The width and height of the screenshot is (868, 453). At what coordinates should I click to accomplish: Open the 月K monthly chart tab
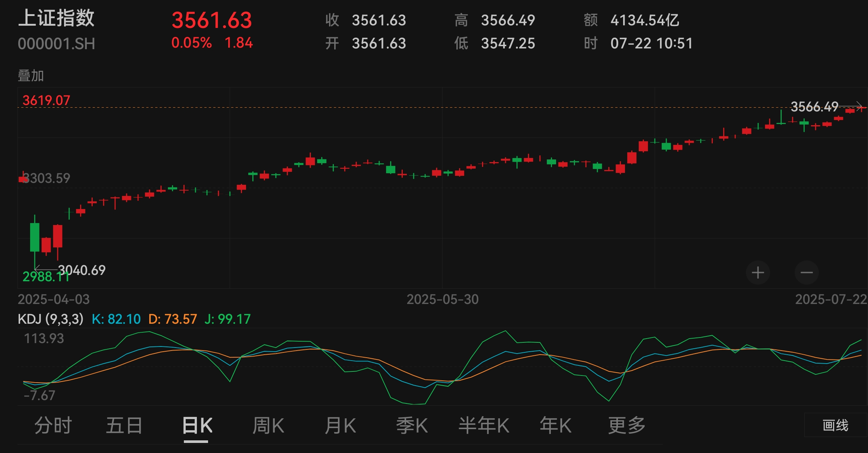(340, 425)
